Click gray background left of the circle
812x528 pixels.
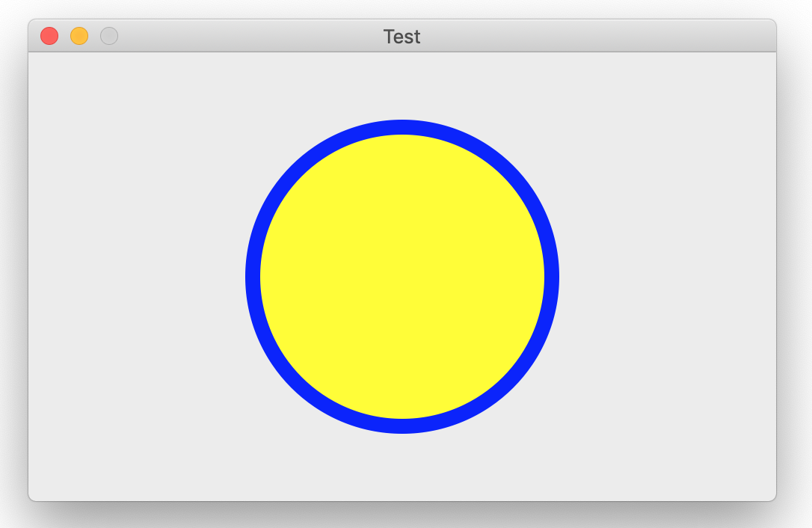[x=135, y=277]
